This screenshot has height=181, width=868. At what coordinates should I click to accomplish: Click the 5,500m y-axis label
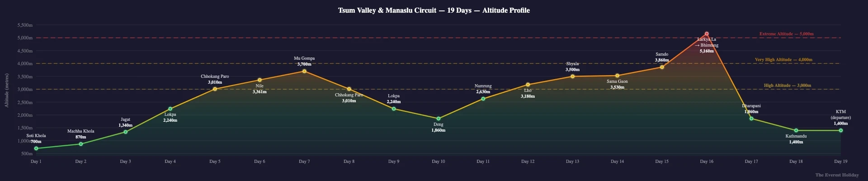click(24, 25)
